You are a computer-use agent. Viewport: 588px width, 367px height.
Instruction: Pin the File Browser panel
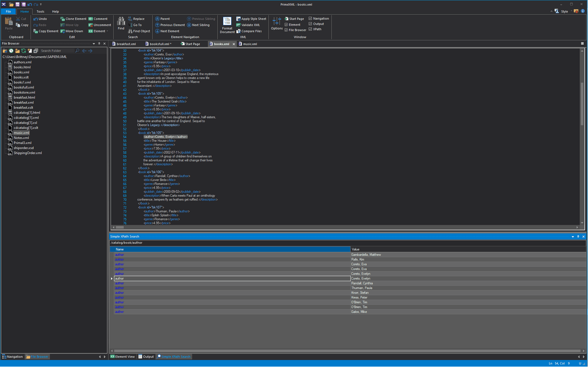[x=99, y=44]
